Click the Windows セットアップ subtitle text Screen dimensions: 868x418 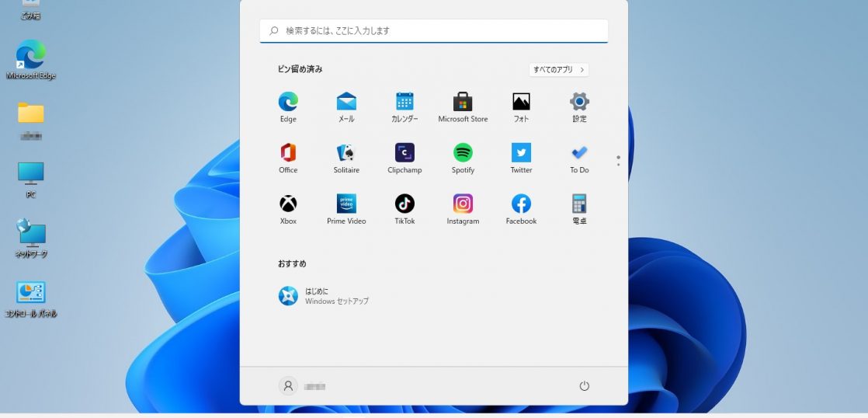[x=337, y=301]
